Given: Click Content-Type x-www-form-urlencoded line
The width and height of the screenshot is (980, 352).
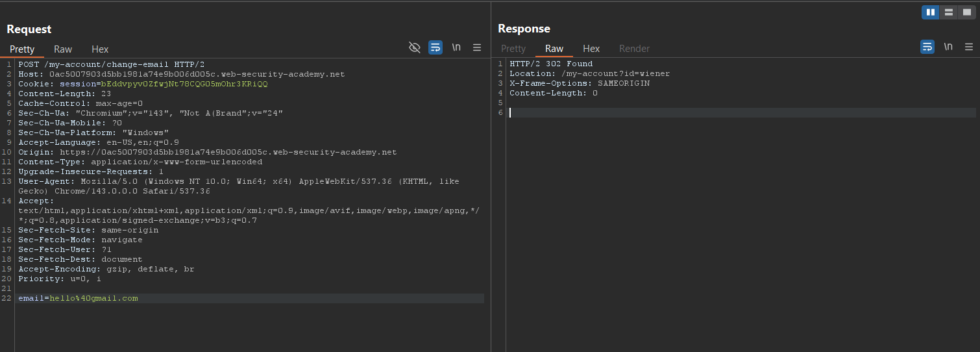Looking at the screenshot, I should pyautogui.click(x=140, y=162).
